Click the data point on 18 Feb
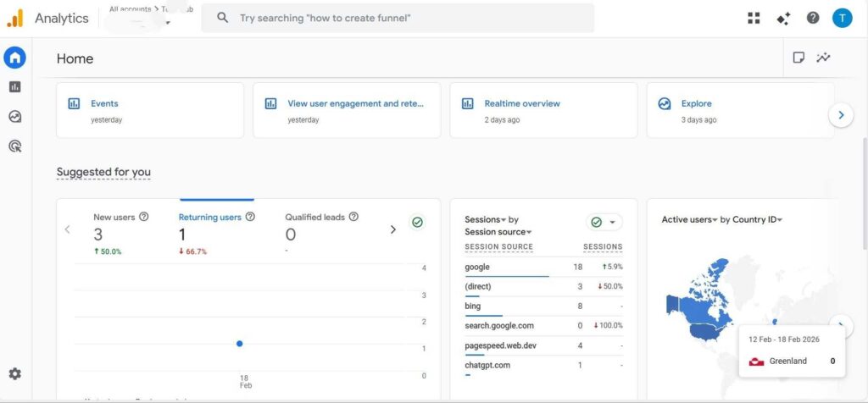The width and height of the screenshot is (868, 403). tap(240, 343)
